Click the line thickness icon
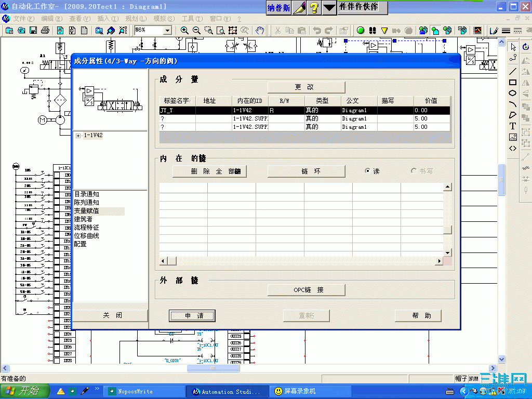The width and height of the screenshot is (532, 399). pos(506,31)
